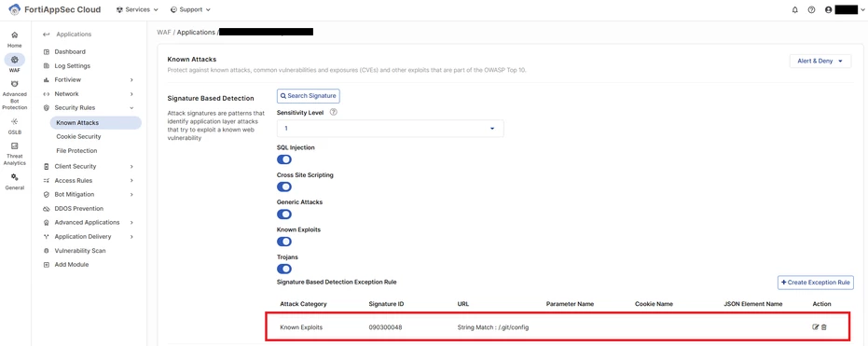Open the help question mark icon

(811, 10)
